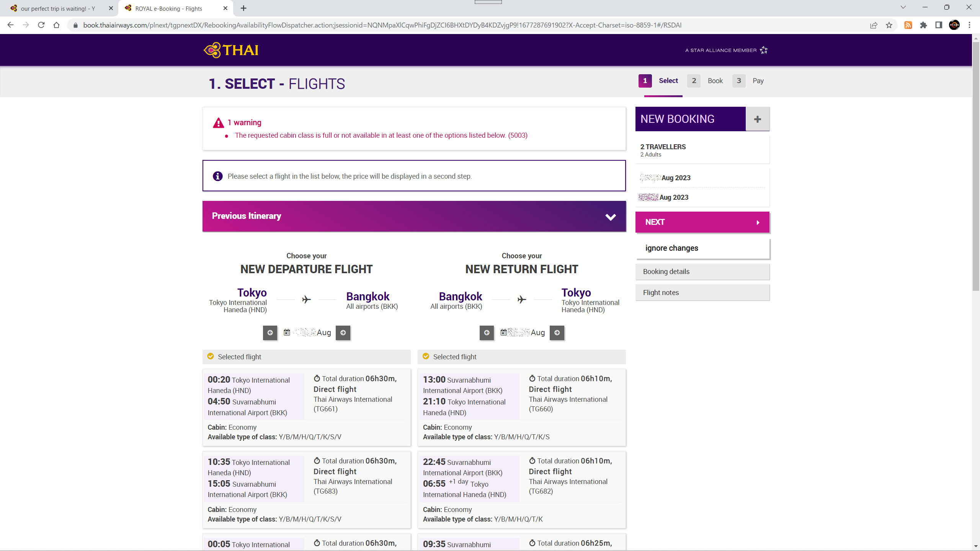The image size is (980, 551).
Task: Select step 3 Pay
Action: click(748, 81)
